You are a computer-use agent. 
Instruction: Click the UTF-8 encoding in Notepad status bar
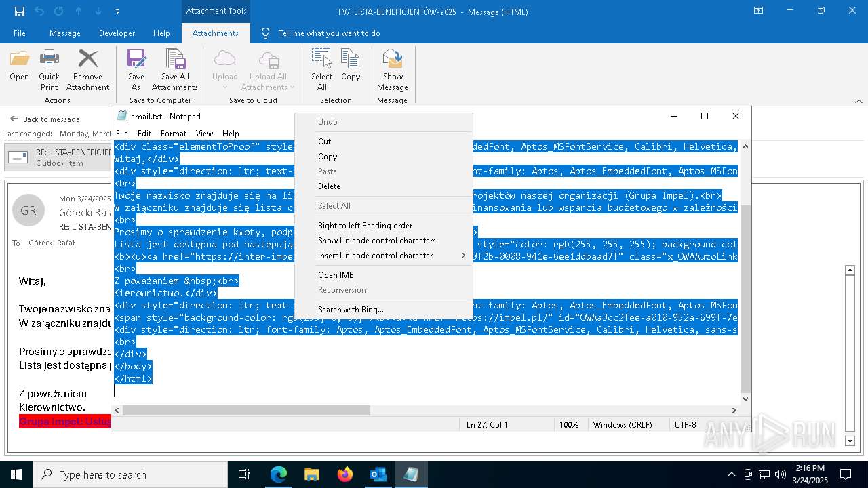pos(686,425)
